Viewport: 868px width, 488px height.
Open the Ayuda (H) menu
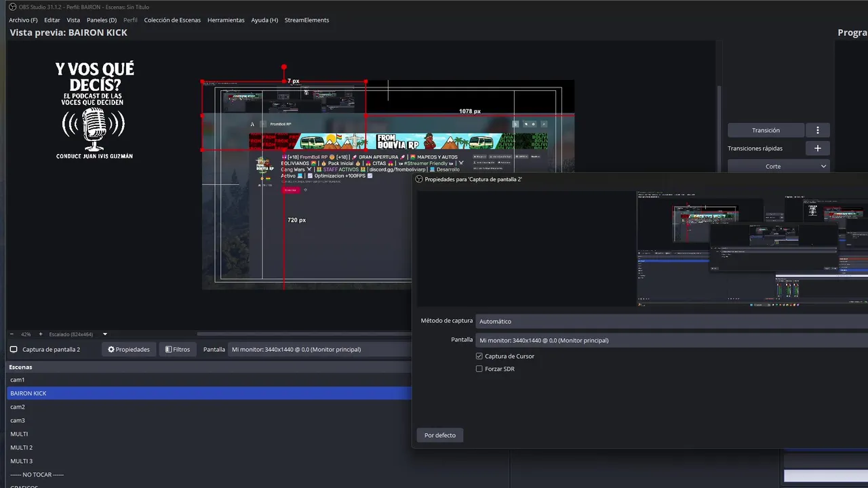click(264, 20)
